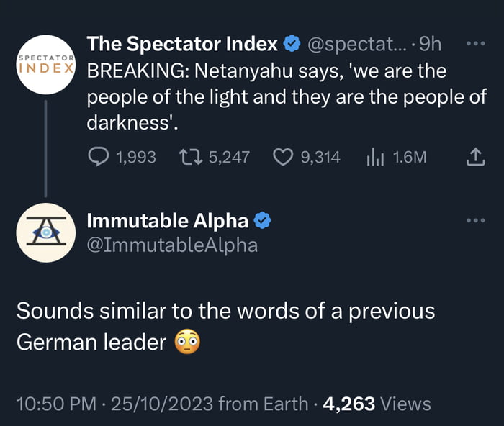Image resolution: width=504 pixels, height=426 pixels.
Task: Open more options menu for Immutable Alpha tweet
Action: pyautogui.click(x=476, y=220)
